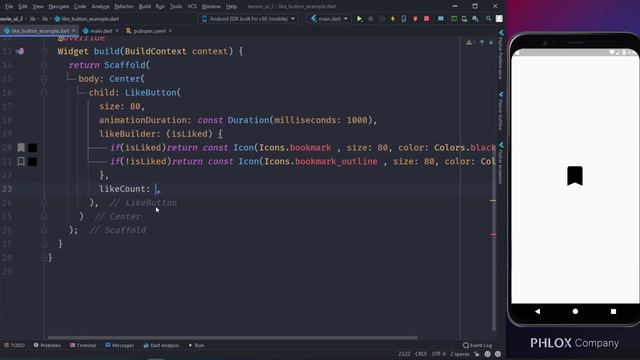The width and height of the screenshot is (640, 360).
Task: Collapse the LikeButton child fold marker
Action: point(44,93)
